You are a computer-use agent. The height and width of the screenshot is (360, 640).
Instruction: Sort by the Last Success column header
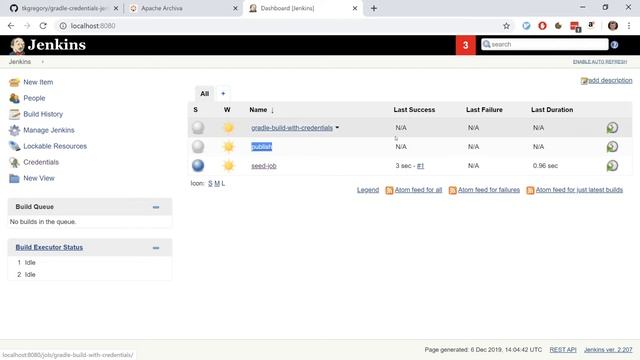(x=414, y=110)
